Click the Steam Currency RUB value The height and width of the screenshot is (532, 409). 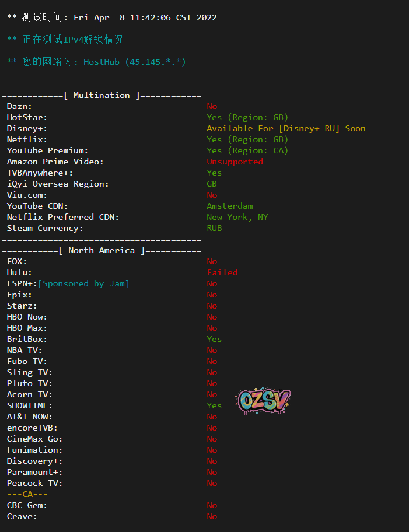[x=214, y=228]
